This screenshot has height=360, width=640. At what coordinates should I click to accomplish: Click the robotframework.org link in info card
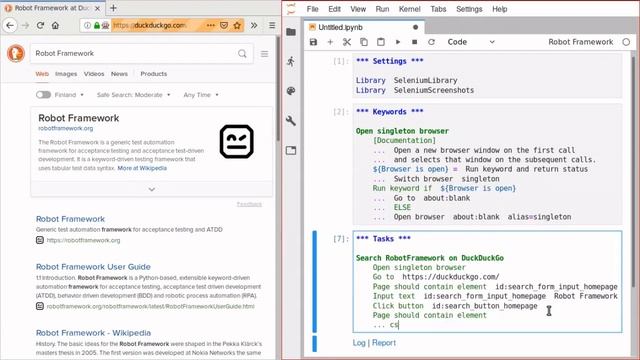pyautogui.click(x=66, y=128)
